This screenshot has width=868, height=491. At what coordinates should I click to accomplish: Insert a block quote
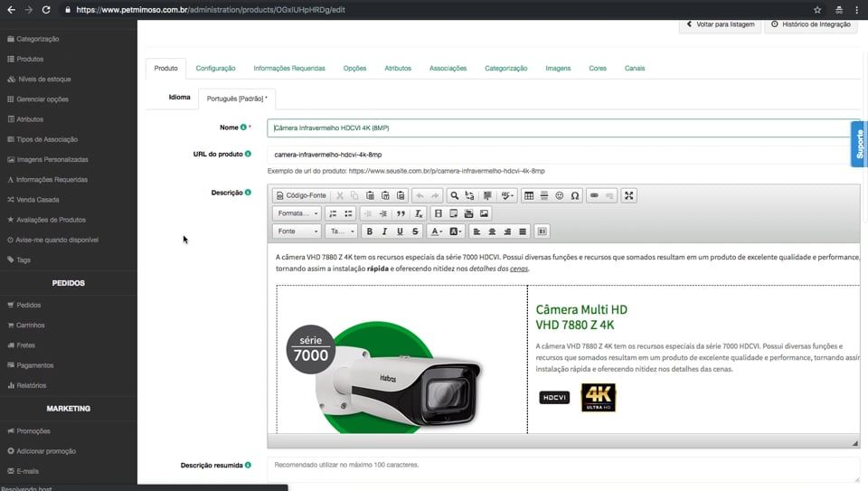[x=401, y=213]
